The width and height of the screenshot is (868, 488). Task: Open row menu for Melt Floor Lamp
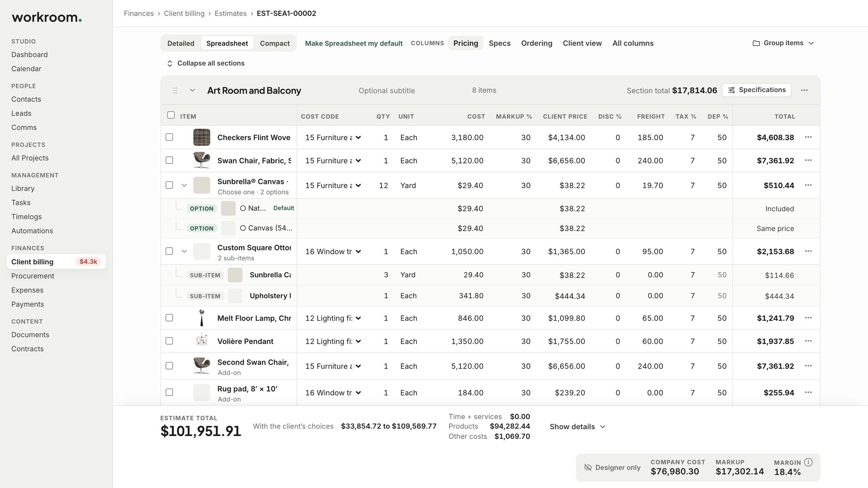point(808,318)
